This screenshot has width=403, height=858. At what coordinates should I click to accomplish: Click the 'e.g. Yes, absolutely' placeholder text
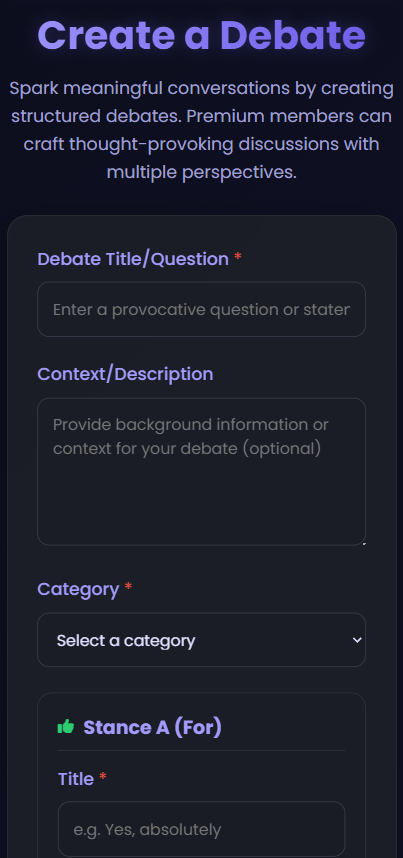147,830
